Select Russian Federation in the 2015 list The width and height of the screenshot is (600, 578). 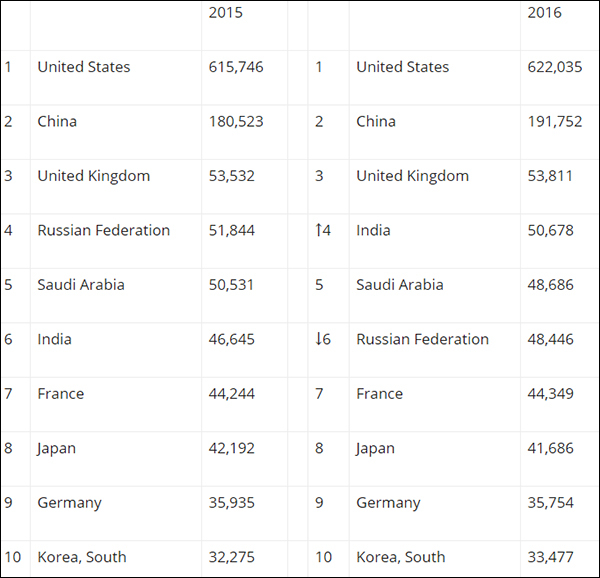(104, 230)
